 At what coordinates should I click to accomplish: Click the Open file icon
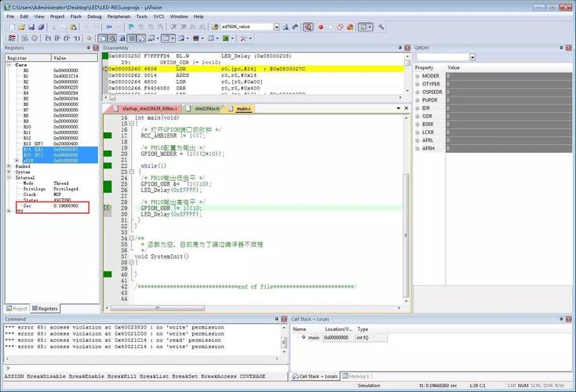point(22,27)
